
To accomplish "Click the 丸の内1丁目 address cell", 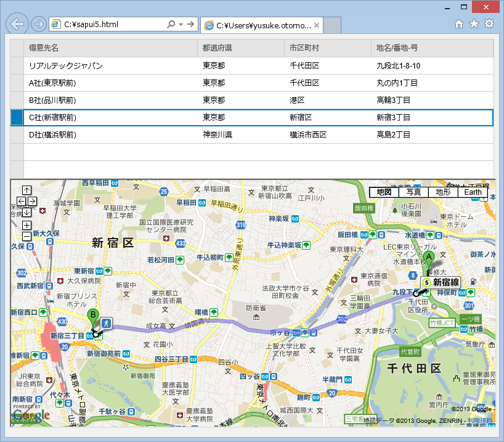I will pyautogui.click(x=433, y=83).
